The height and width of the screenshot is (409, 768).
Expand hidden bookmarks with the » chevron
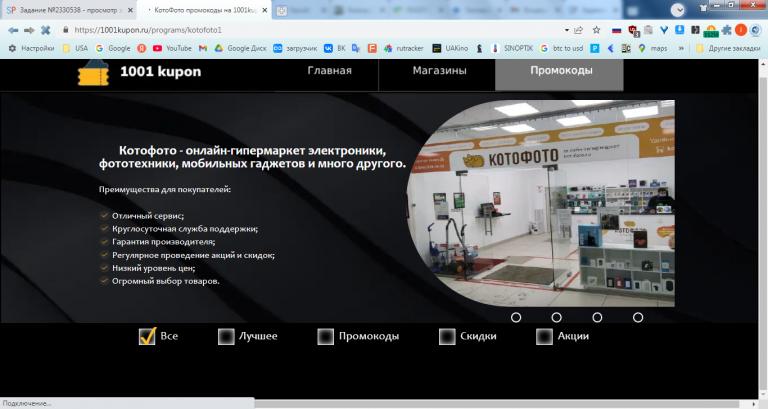681,48
